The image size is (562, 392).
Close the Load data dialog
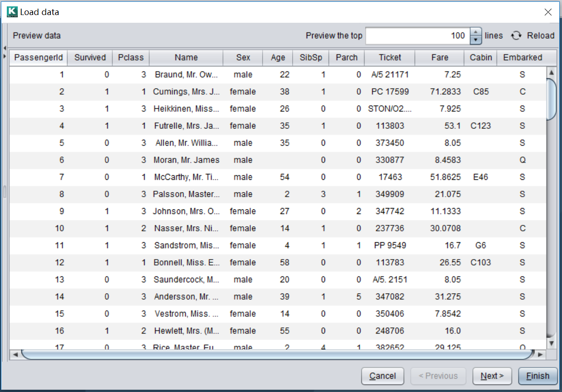[x=548, y=12]
